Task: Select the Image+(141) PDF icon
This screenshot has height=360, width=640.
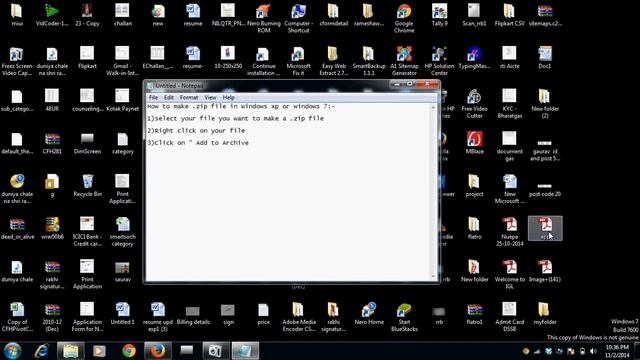Action: click(x=544, y=271)
